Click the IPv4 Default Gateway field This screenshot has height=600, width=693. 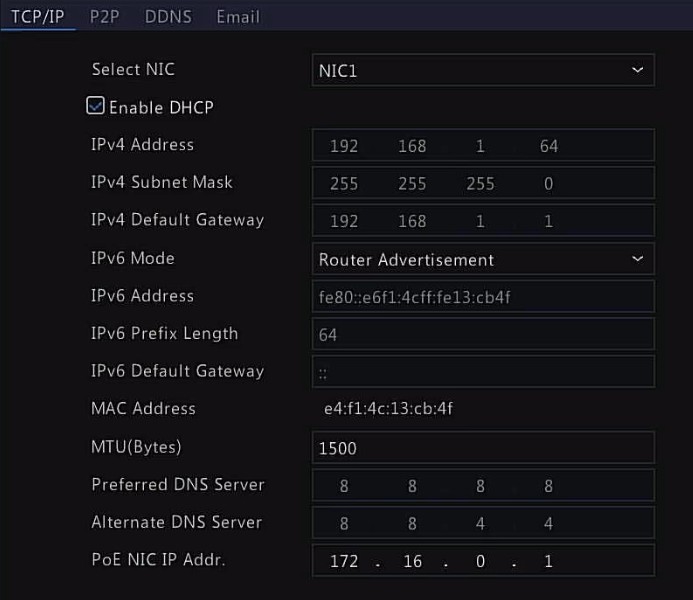pos(482,221)
